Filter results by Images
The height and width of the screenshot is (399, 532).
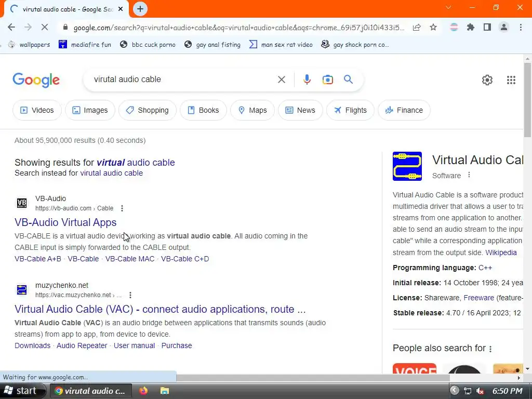coord(90,110)
